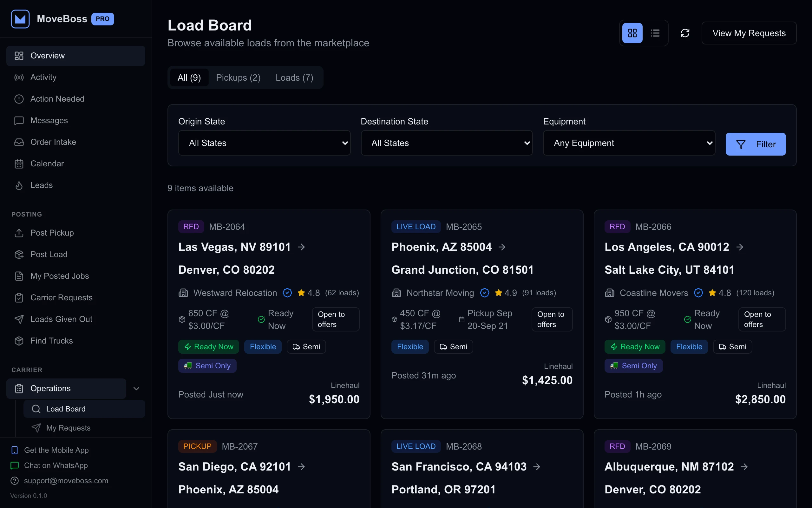Click Open to offers on MB-2066 card
This screenshot has height=508, width=812.
click(762, 319)
